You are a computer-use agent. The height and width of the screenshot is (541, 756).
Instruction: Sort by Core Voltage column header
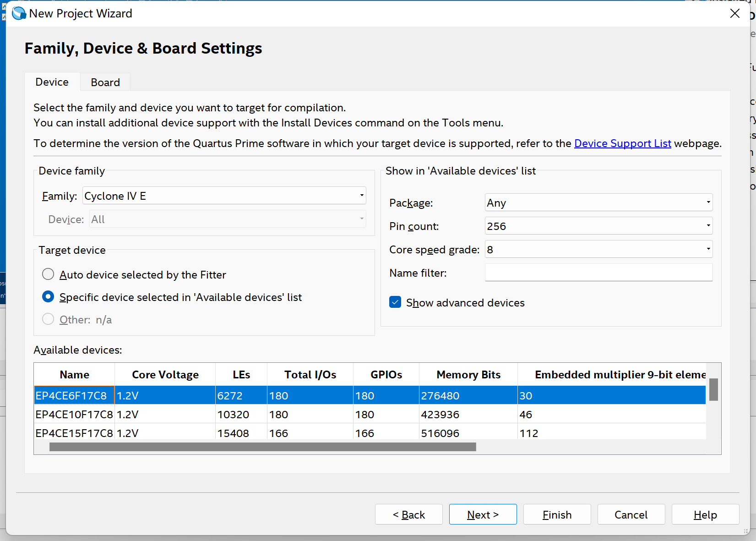(x=165, y=375)
